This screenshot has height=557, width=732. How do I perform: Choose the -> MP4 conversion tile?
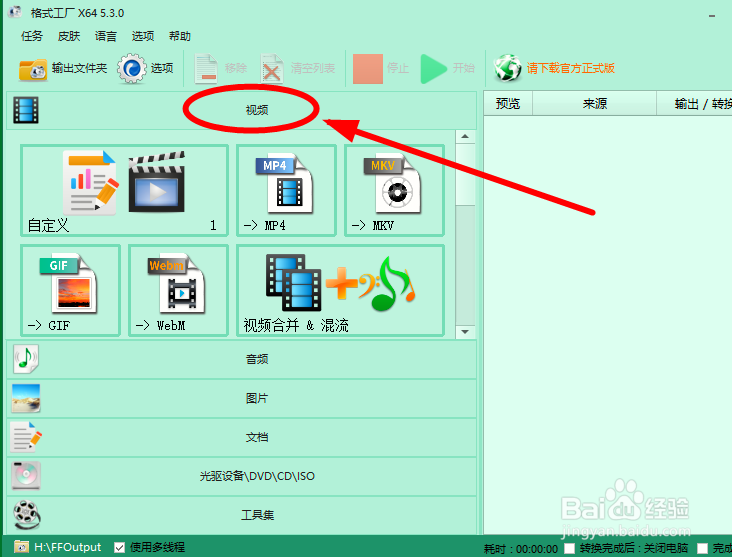point(286,190)
